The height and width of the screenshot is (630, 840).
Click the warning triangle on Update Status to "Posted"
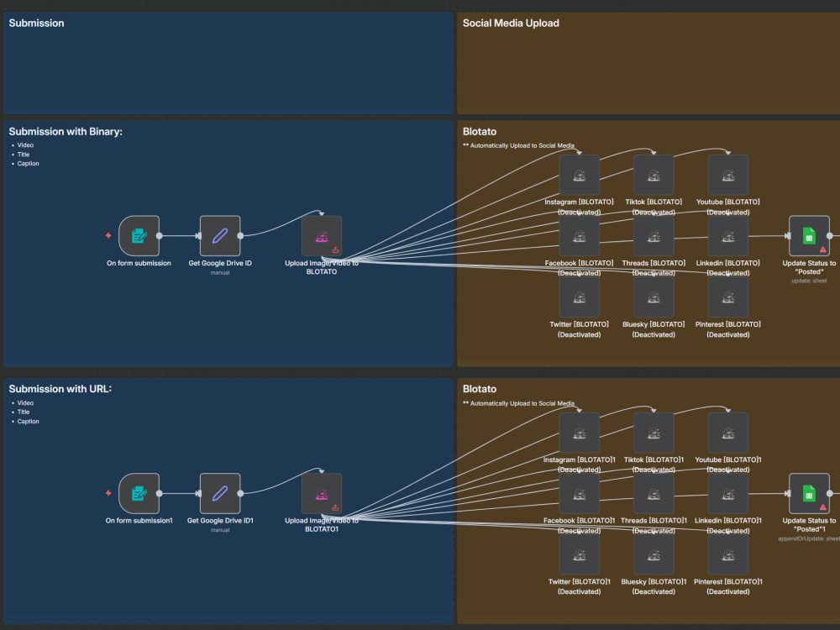tap(823, 249)
